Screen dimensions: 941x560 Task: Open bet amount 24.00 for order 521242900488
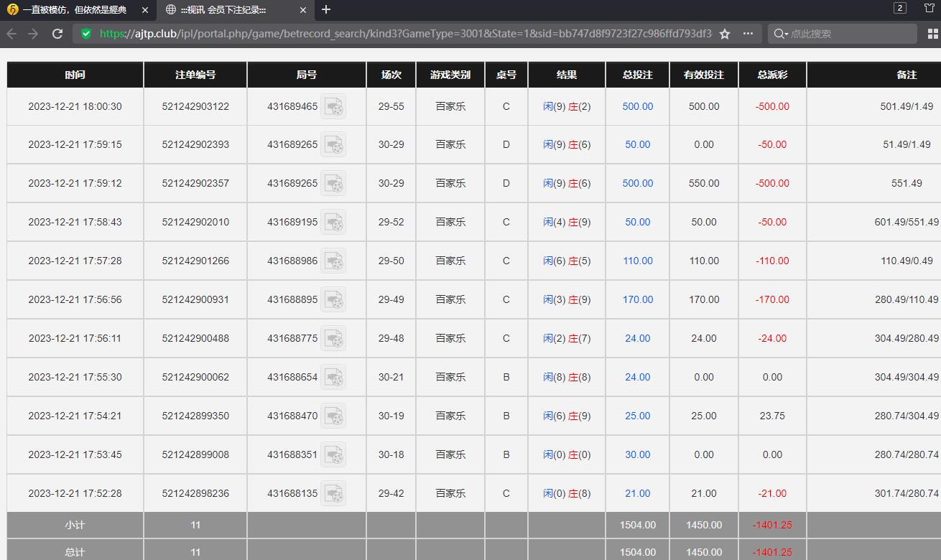tap(638, 338)
